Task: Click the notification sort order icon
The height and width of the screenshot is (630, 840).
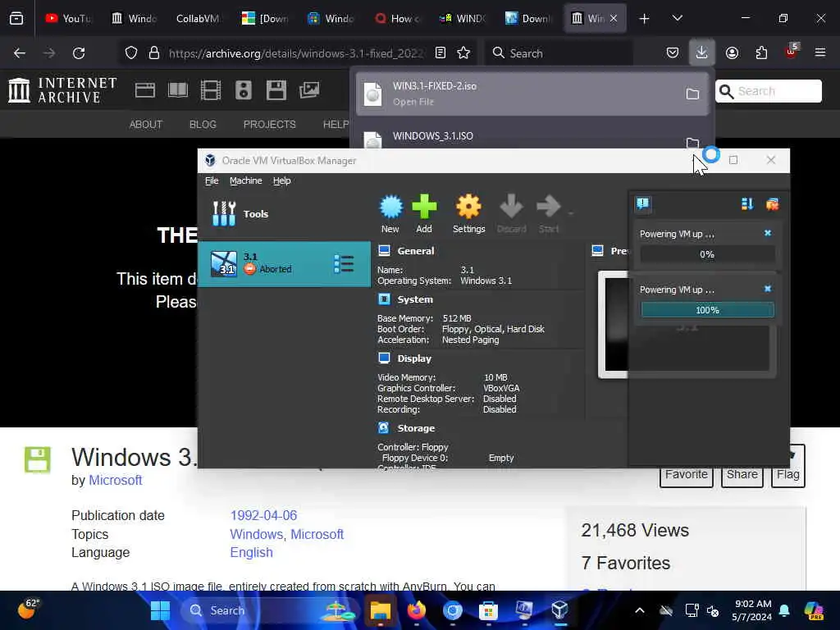Action: coord(747,203)
